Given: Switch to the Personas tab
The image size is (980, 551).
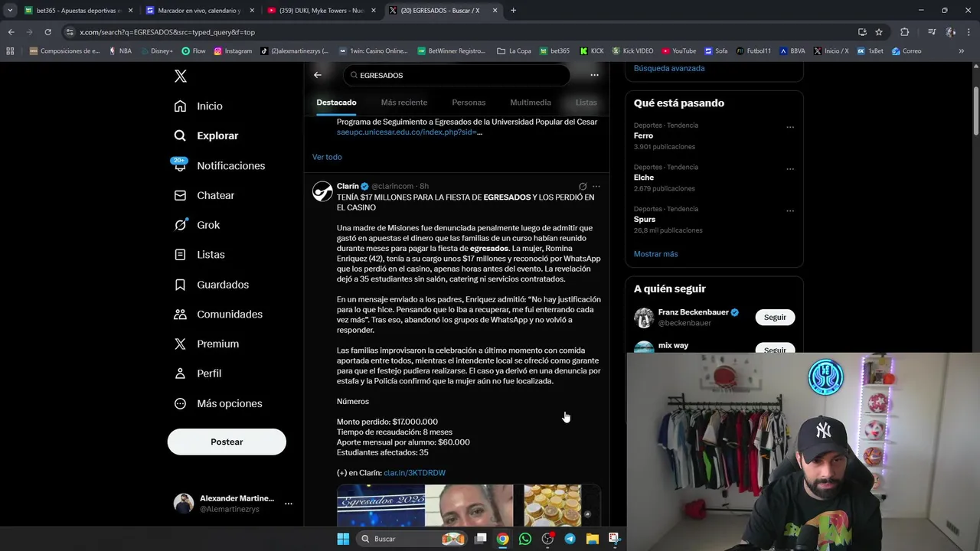Looking at the screenshot, I should pyautogui.click(x=469, y=103).
